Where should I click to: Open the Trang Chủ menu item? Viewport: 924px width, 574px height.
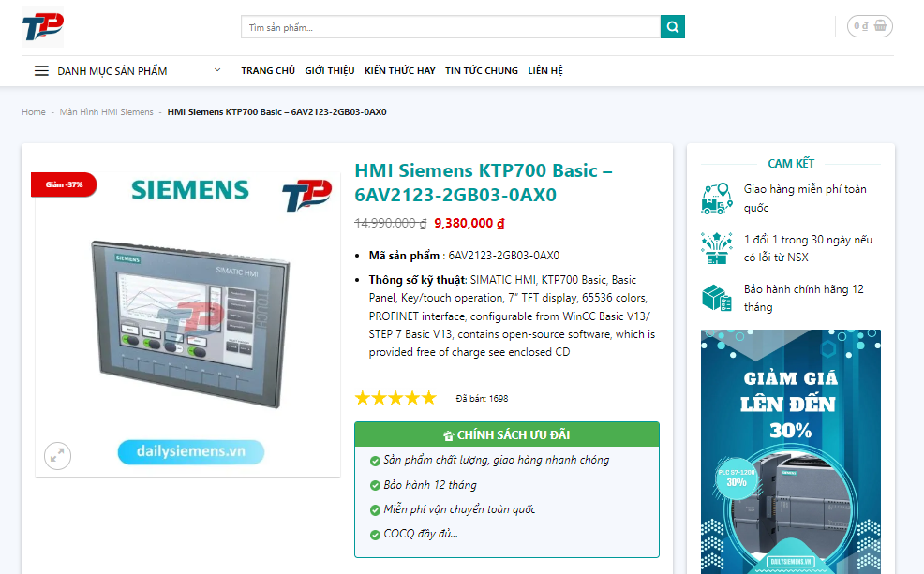coord(268,70)
